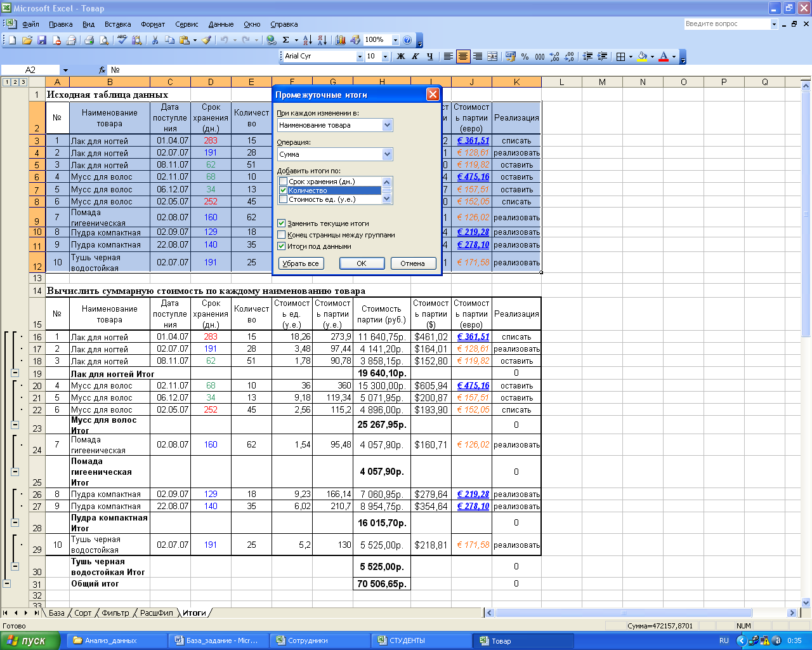Uncheck 'Количество' in subtotal list
The height and width of the screenshot is (650, 812).
[283, 190]
